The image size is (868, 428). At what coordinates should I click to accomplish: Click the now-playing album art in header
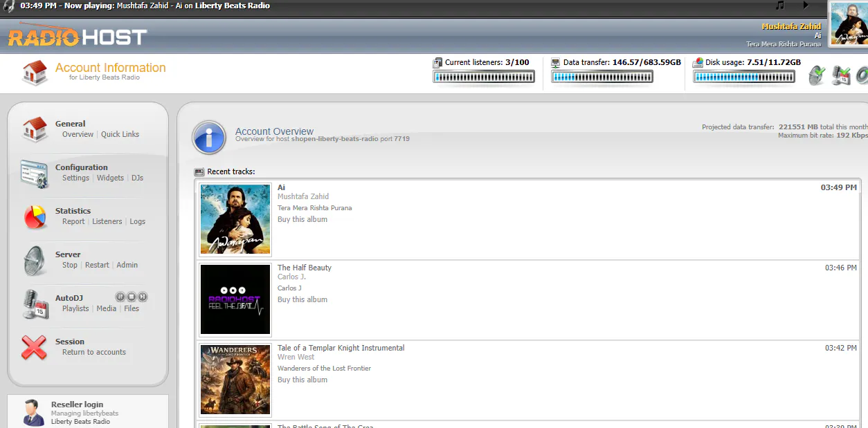tap(848, 24)
